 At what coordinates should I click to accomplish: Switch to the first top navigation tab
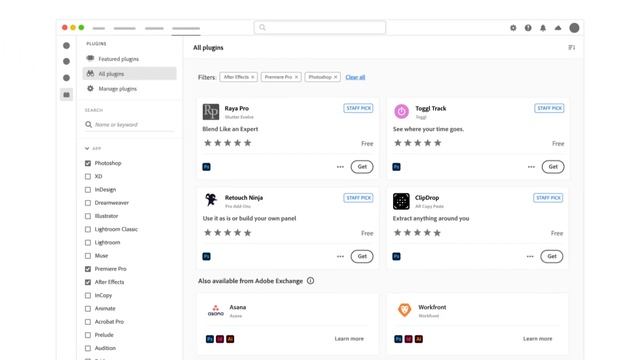[x=99, y=28]
